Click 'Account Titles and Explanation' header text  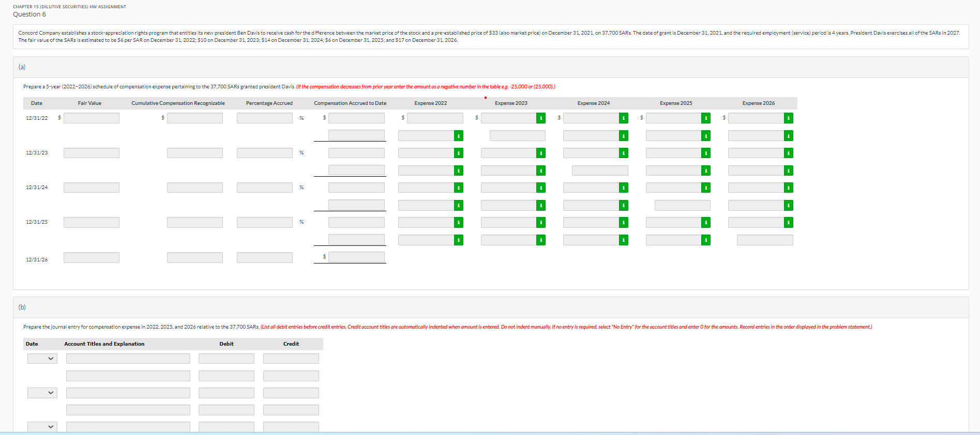tap(104, 344)
